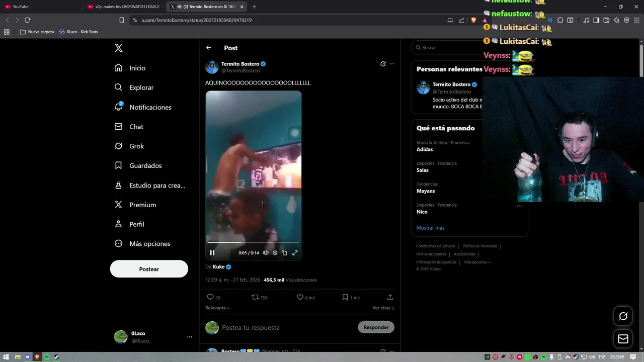644x362 pixels.
Task: Open Chat in sidebar
Action: (x=129, y=127)
